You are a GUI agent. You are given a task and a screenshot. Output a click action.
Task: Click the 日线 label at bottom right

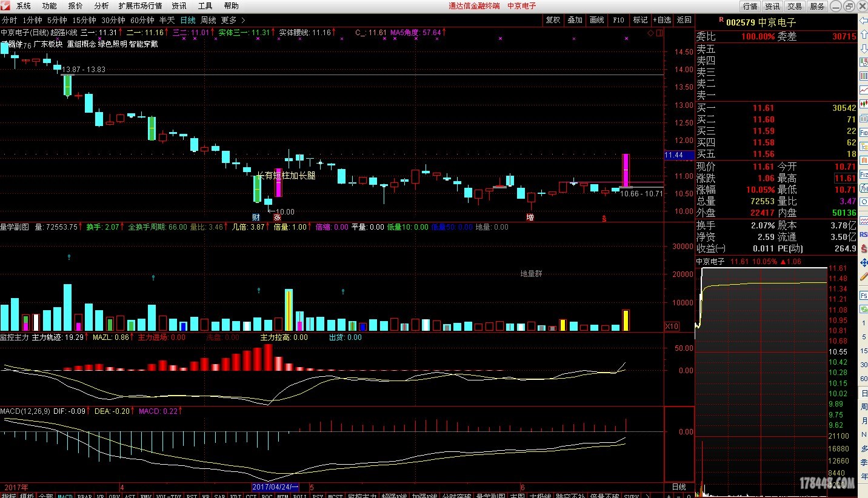point(679,487)
